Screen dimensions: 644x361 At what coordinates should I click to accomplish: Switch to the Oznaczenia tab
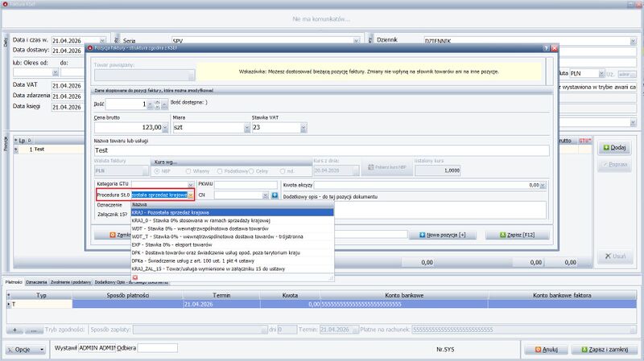pos(35,282)
